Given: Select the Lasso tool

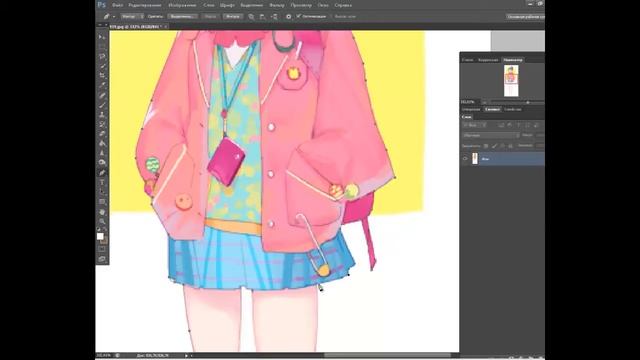Looking at the screenshot, I should pos(102,57).
